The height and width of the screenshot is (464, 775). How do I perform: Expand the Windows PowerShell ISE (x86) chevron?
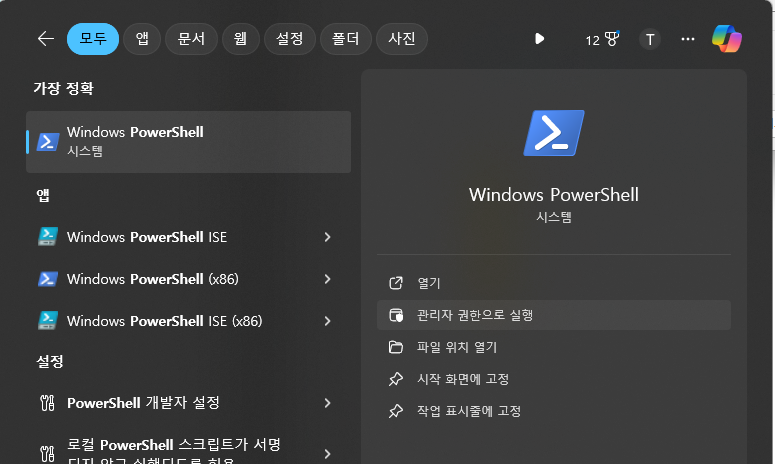327,321
